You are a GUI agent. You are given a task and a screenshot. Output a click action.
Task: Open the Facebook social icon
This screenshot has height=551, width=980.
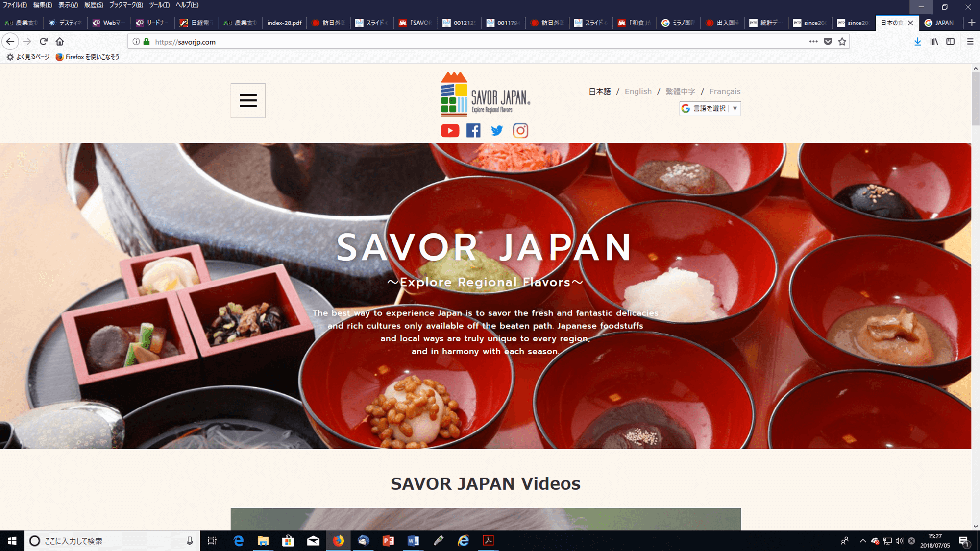point(473,130)
